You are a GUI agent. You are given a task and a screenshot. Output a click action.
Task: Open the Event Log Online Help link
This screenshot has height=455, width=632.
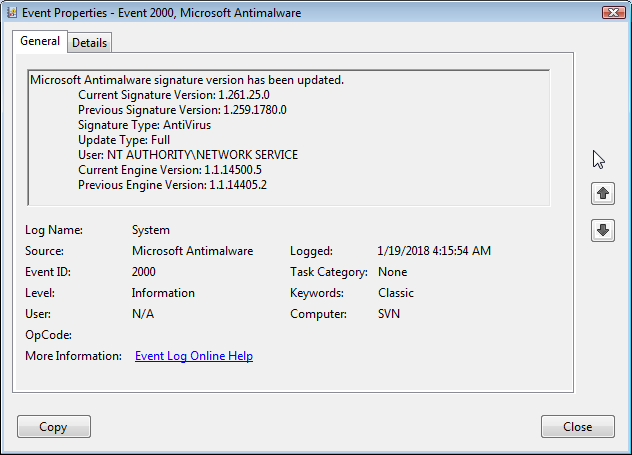[x=193, y=356]
